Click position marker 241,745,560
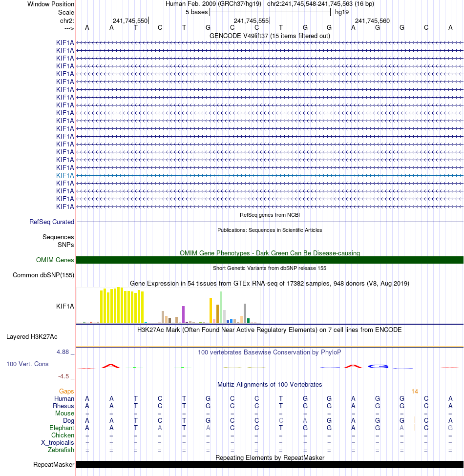The height and width of the screenshot is (476, 464). [x=372, y=21]
